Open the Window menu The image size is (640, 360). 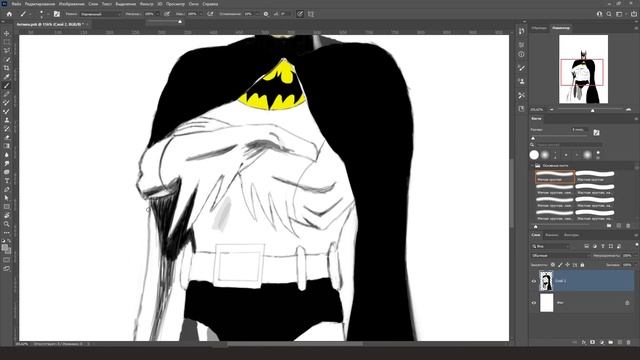pyautogui.click(x=193, y=4)
